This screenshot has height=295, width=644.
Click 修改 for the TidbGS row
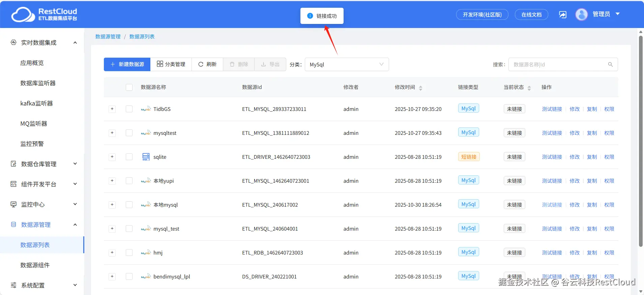pos(575,109)
